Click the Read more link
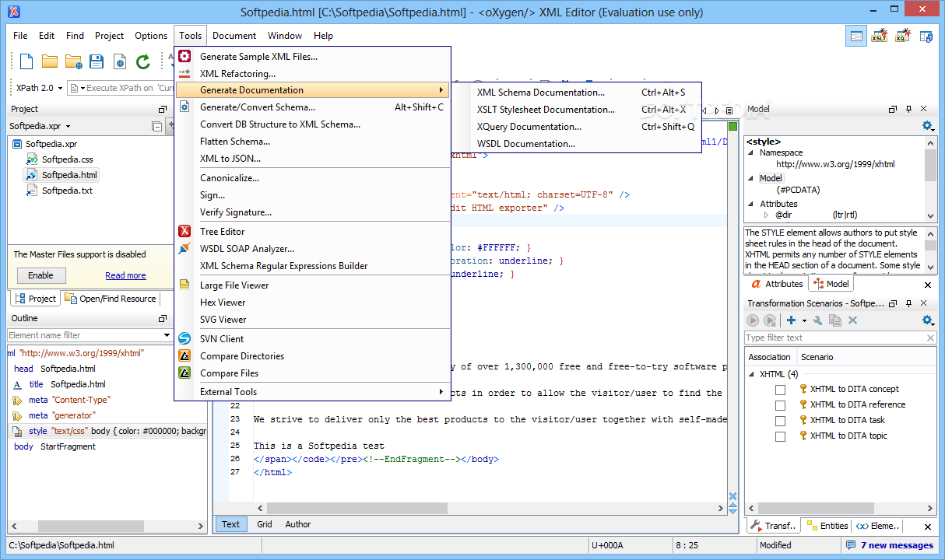The width and height of the screenshot is (945, 560). (x=125, y=275)
